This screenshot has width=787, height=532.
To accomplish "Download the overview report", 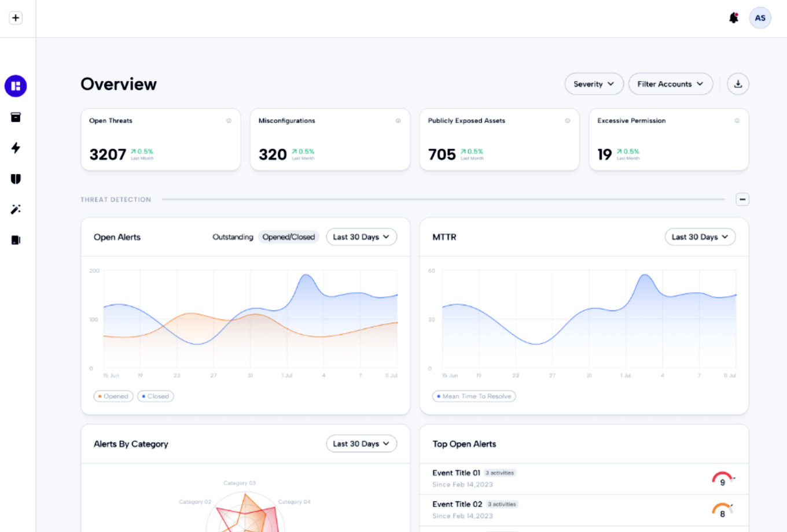I will point(738,84).
